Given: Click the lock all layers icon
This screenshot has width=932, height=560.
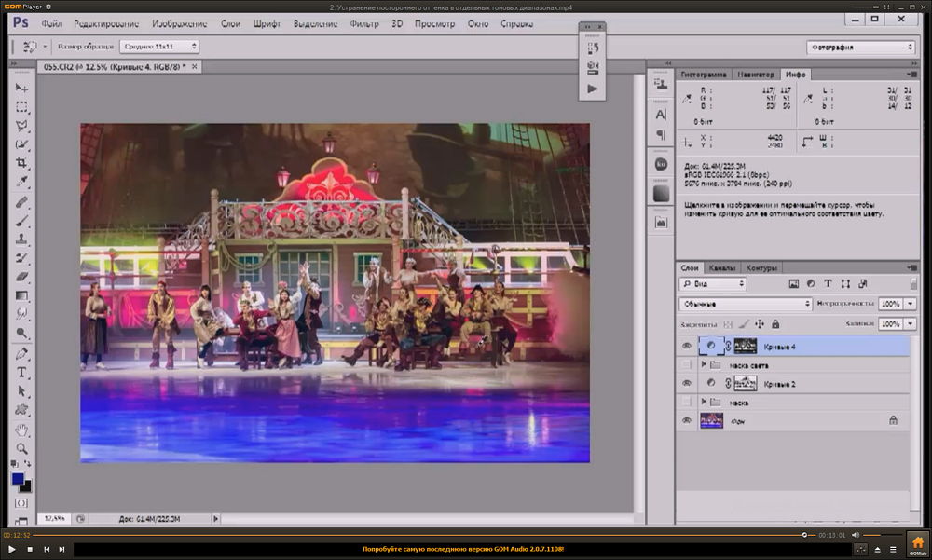Looking at the screenshot, I should pyautogui.click(x=775, y=324).
